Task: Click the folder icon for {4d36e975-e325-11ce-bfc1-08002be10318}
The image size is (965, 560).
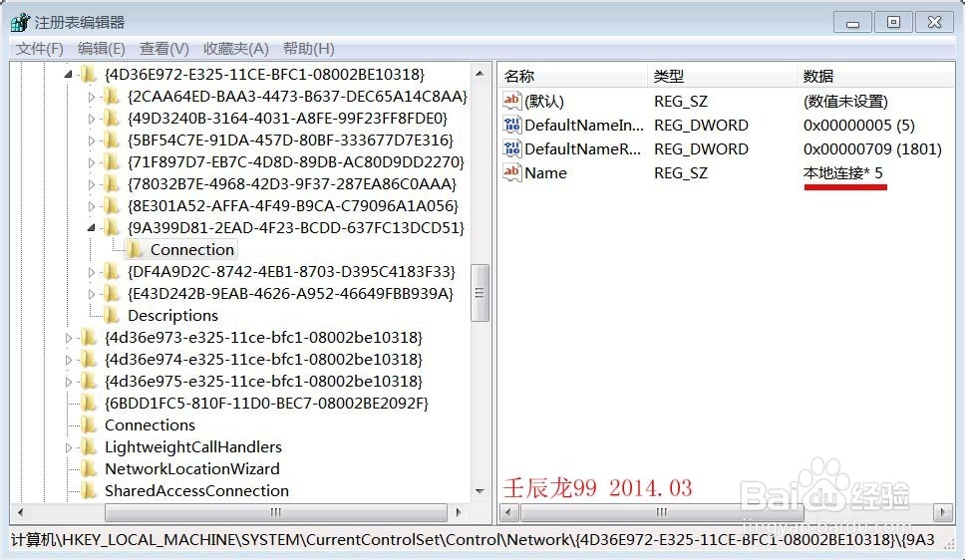Action: click(x=89, y=382)
